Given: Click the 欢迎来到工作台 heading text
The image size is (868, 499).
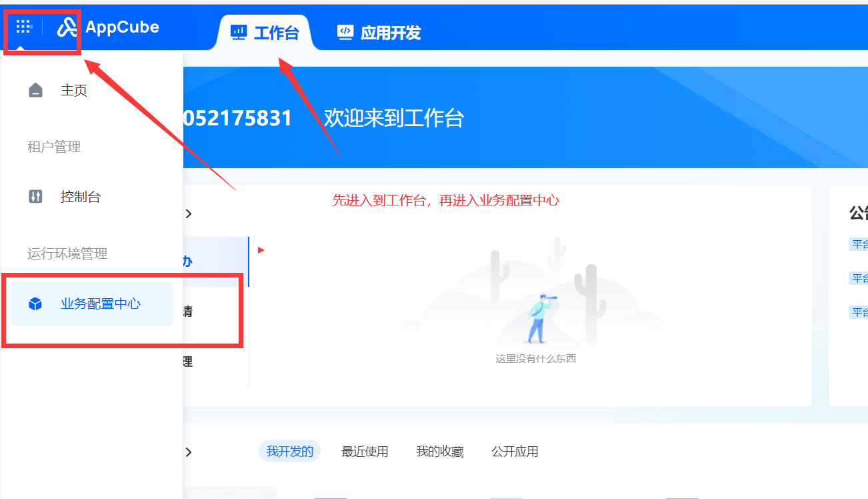Looking at the screenshot, I should point(394,118).
